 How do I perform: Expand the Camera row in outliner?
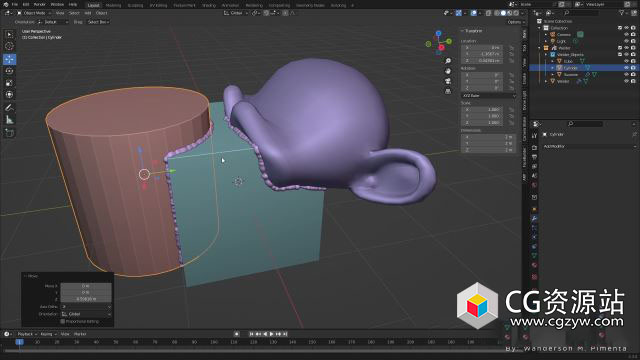(546, 35)
